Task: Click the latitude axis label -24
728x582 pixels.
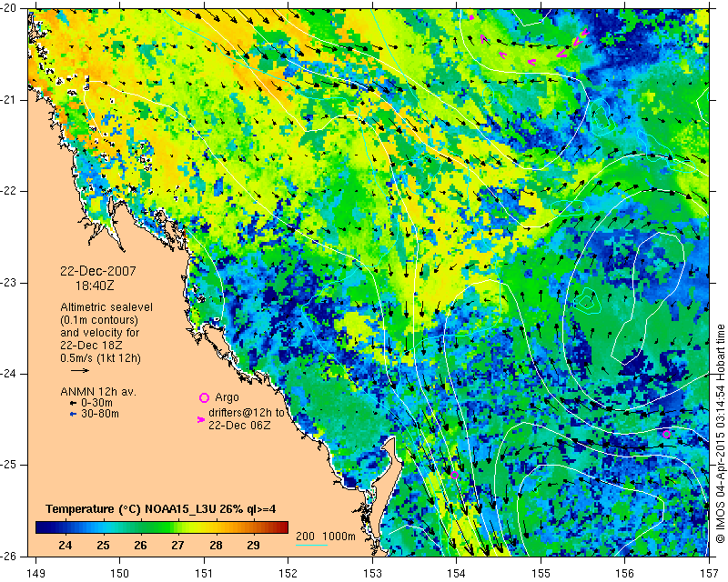Action: tap(9, 374)
